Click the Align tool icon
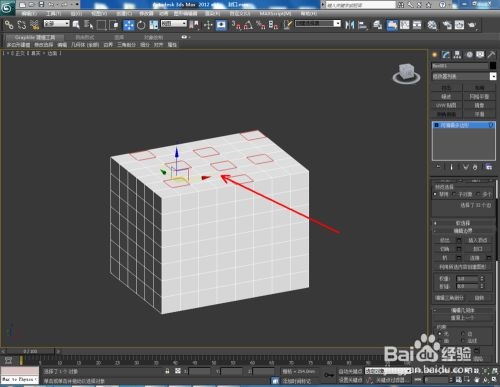Image resolution: width=500 pixels, height=387 pixels. pos(363,25)
